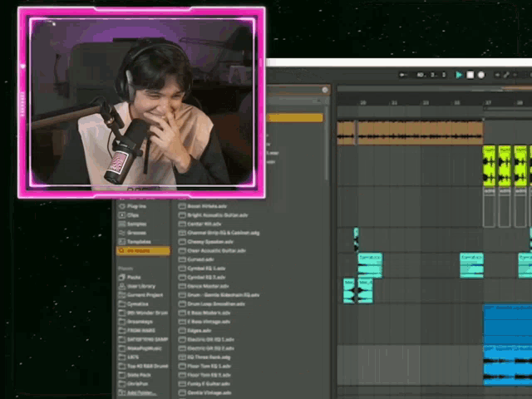Select the Cymbal EQ 1.adv preset
Viewport: 532px width, 399px height.
[202, 268]
